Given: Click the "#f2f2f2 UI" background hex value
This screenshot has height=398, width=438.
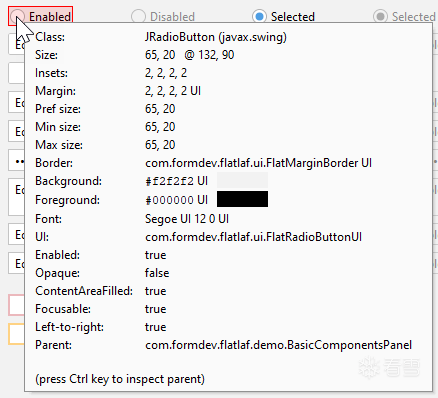Looking at the screenshot, I should [176, 181].
